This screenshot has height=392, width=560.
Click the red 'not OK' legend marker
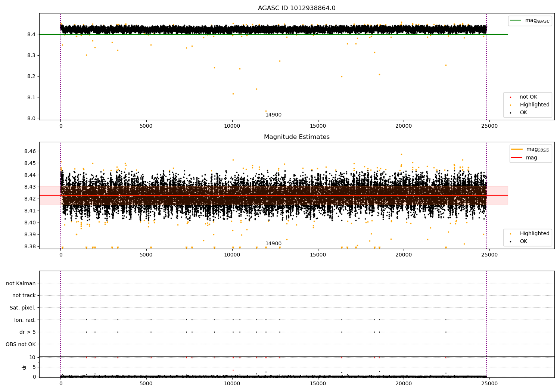click(511, 97)
